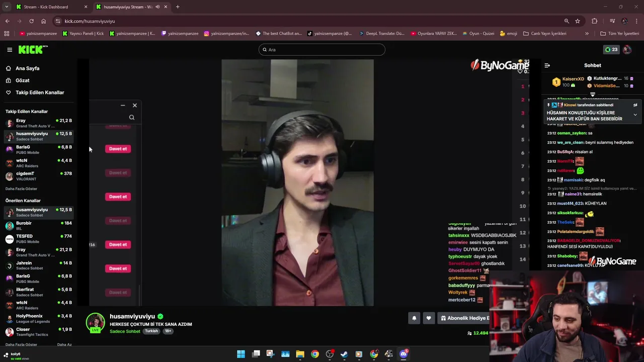Image resolution: width=644 pixels, height=362 pixels.
Task: Focus the Ara search field
Action: [322, 50]
